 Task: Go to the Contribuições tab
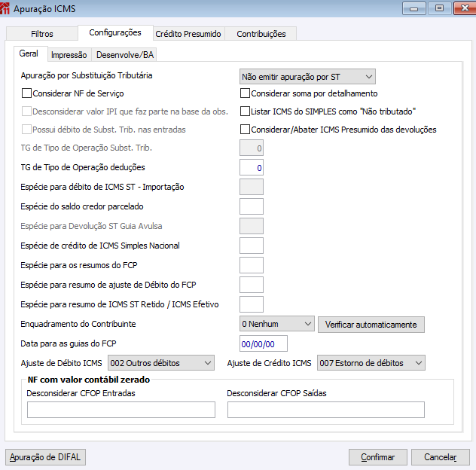261,34
